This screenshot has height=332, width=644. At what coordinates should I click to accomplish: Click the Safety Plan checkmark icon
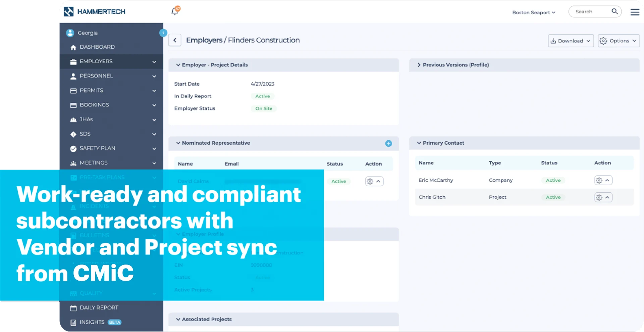click(73, 149)
